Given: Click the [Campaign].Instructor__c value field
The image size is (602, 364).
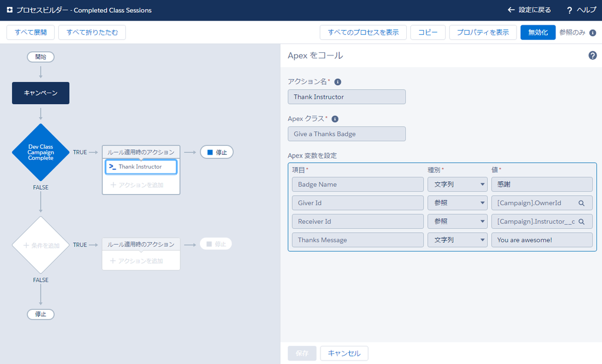Looking at the screenshot, I should click(541, 221).
